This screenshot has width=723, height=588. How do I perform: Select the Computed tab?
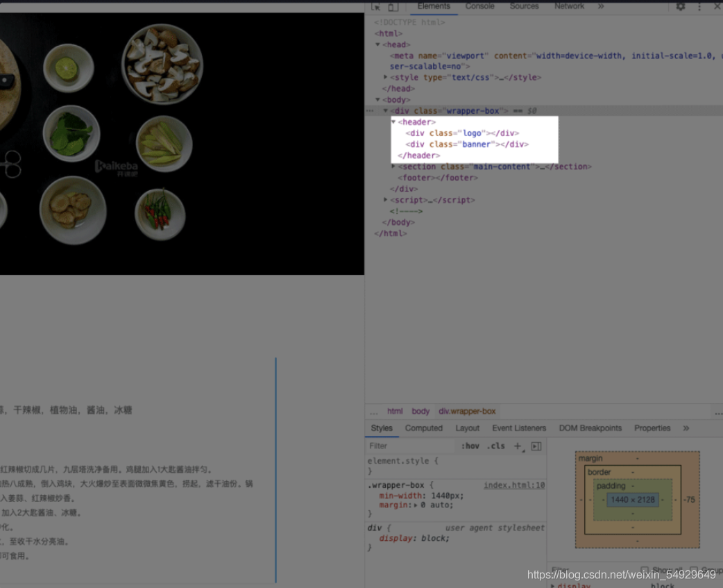tap(424, 428)
